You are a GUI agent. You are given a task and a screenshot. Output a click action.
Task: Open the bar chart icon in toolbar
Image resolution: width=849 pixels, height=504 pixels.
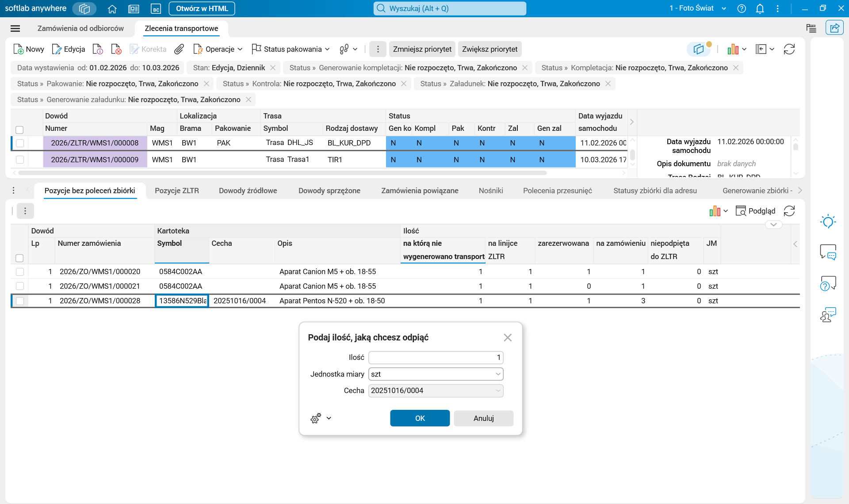[733, 49]
